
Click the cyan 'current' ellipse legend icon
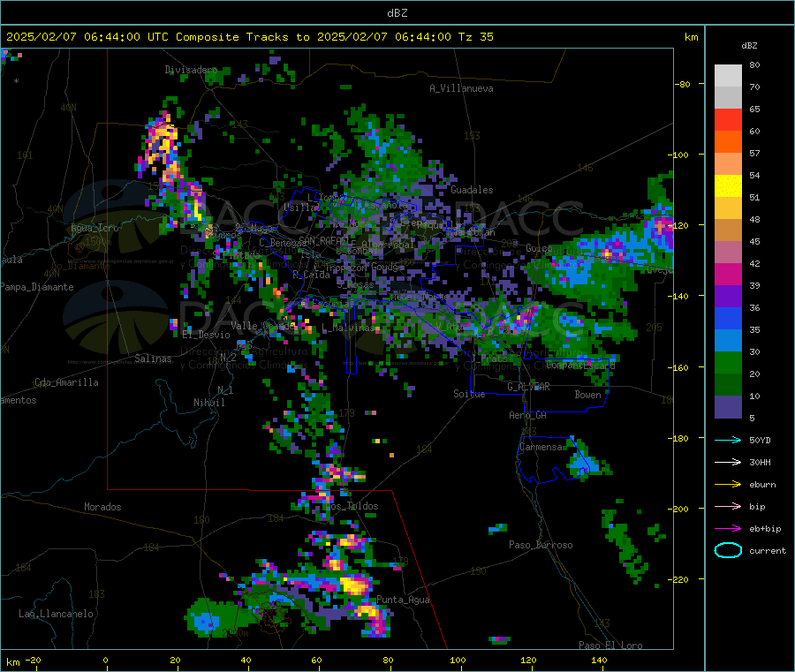point(728,550)
